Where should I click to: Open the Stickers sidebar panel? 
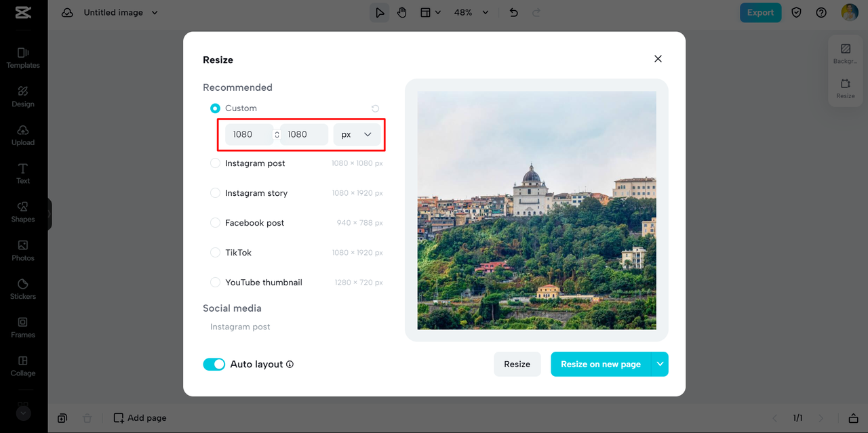pos(23,289)
